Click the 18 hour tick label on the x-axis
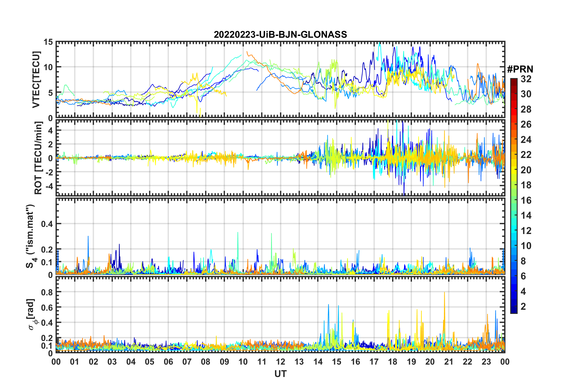 [x=393, y=362]
